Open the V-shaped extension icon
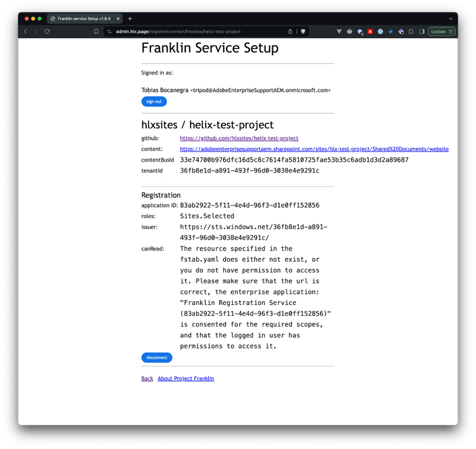This screenshot has width=476, height=449. pyautogui.click(x=339, y=32)
